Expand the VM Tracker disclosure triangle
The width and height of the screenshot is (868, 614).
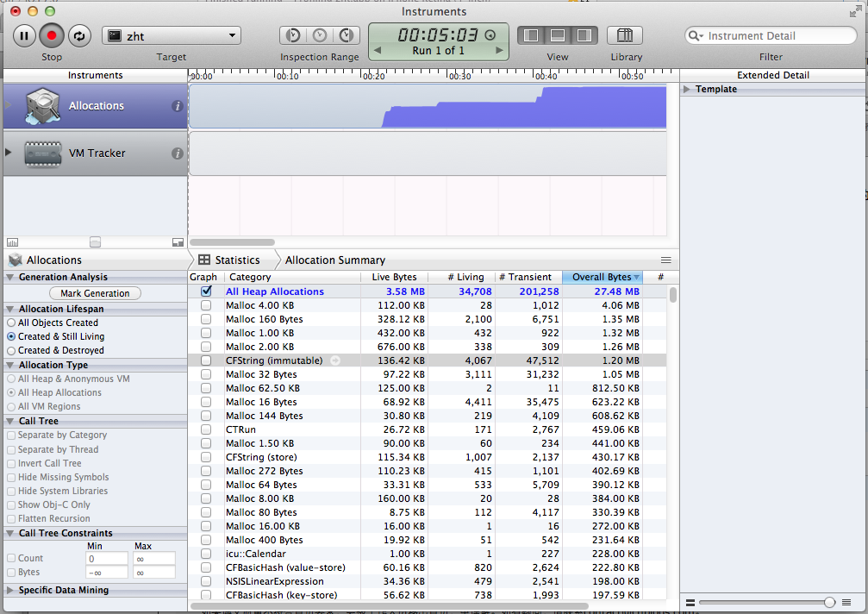coord(9,153)
